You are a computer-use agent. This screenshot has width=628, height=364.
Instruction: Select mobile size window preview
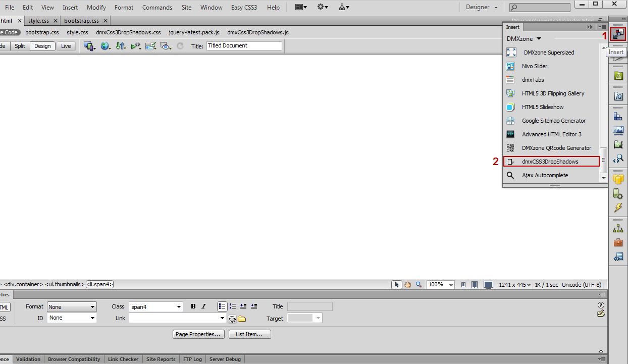click(463, 285)
